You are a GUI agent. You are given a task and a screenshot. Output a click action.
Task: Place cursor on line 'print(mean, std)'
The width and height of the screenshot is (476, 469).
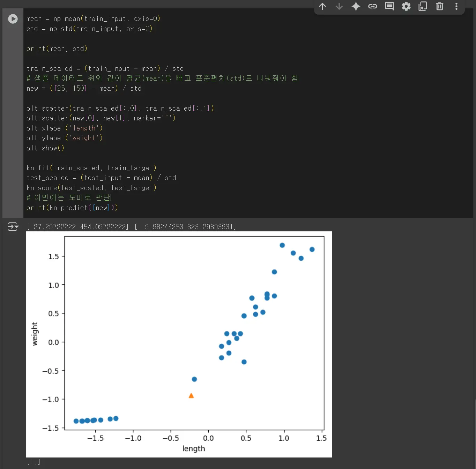coord(57,49)
